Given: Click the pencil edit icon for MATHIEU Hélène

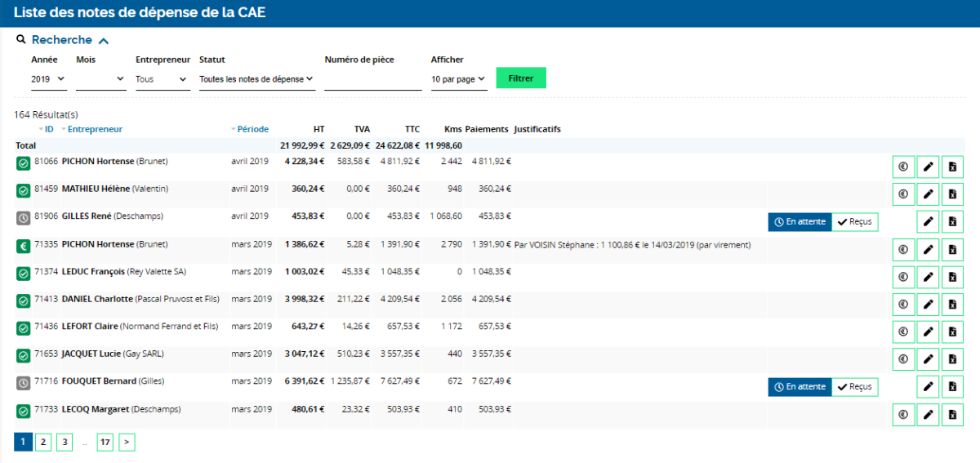Looking at the screenshot, I should pyautogui.click(x=928, y=194).
